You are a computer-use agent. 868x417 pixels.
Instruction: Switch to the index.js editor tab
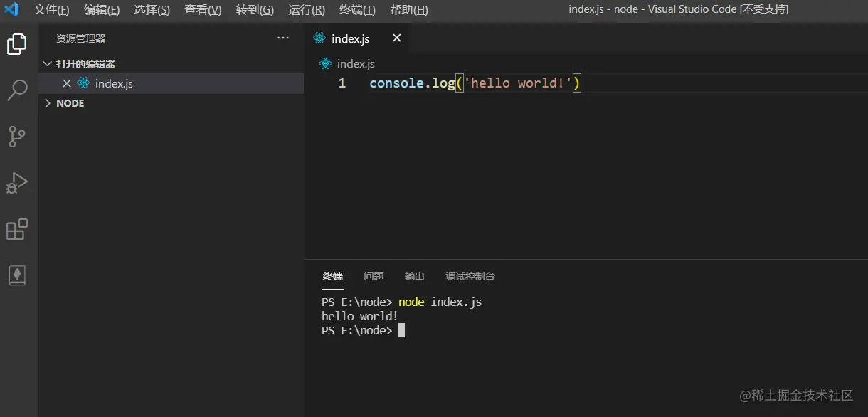pyautogui.click(x=358, y=38)
